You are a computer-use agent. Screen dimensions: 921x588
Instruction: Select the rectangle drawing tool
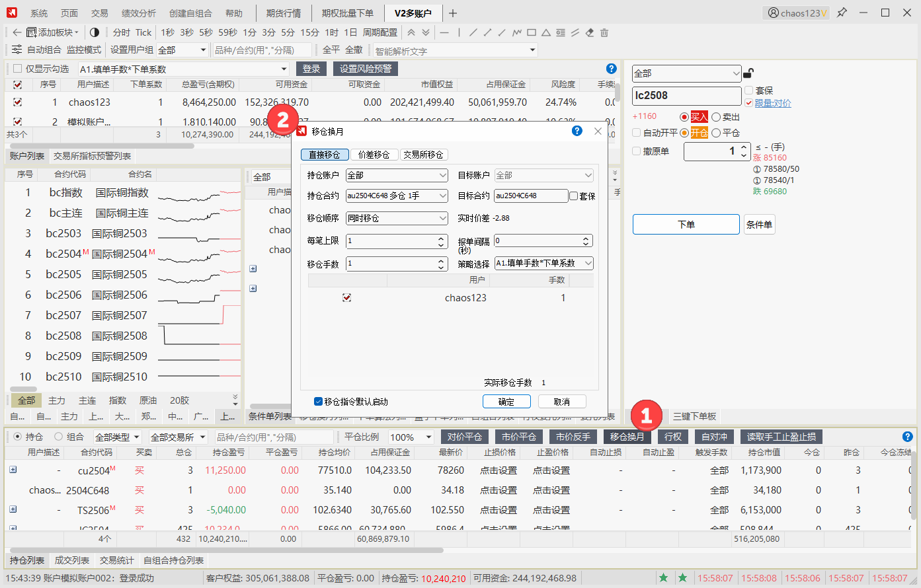[x=532, y=32]
